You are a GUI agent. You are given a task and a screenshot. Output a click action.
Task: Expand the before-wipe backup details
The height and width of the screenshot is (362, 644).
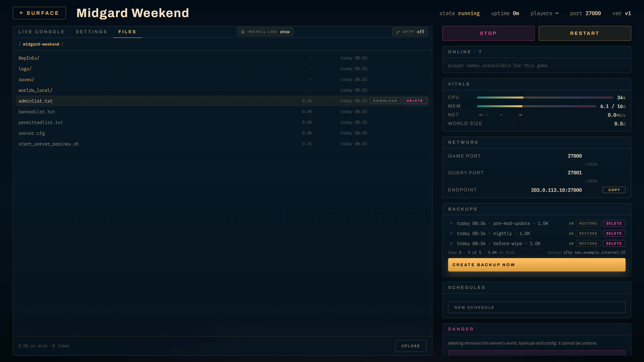(x=451, y=243)
